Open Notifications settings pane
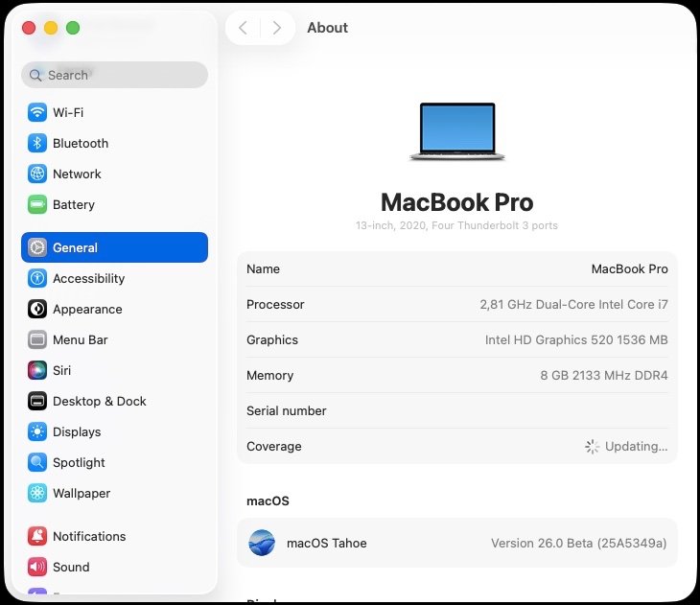Screen dimensions: 700x605 [x=114, y=536]
